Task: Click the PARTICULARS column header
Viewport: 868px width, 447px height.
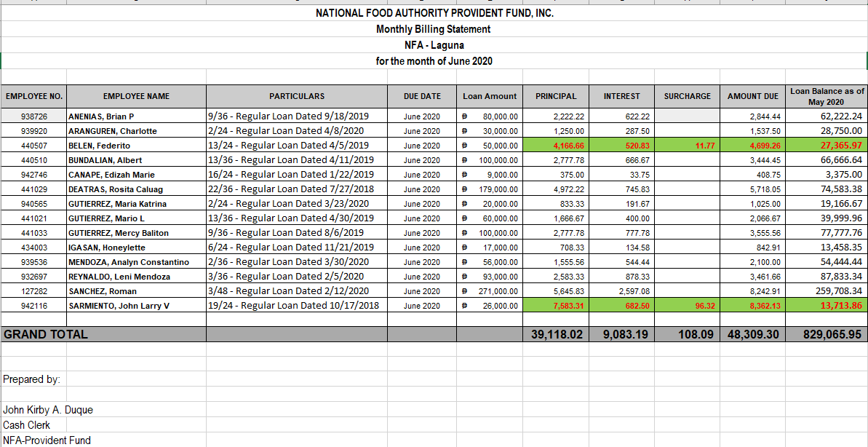Action: pyautogui.click(x=297, y=96)
